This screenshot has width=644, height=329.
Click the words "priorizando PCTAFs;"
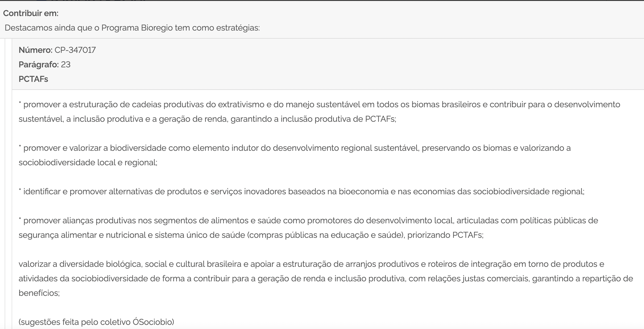click(445, 235)
